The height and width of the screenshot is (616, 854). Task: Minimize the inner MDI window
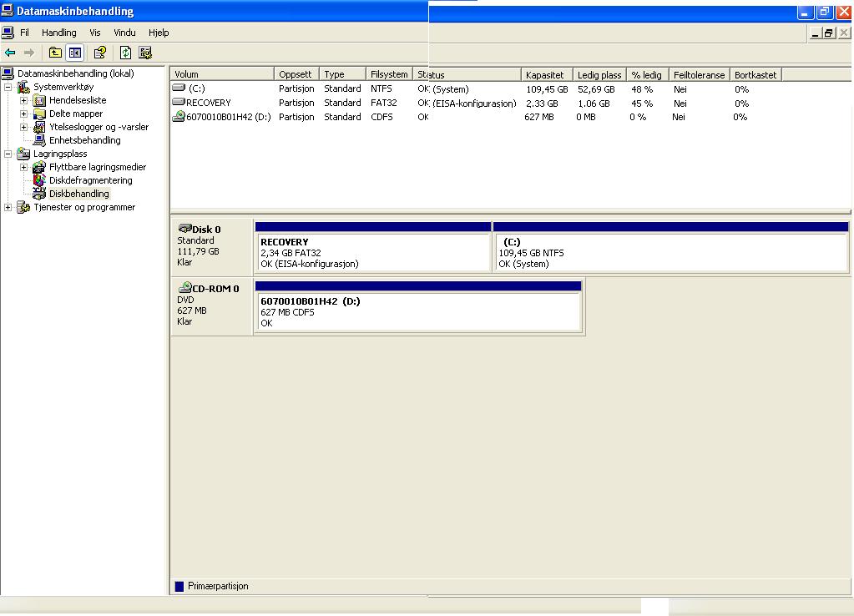815,33
